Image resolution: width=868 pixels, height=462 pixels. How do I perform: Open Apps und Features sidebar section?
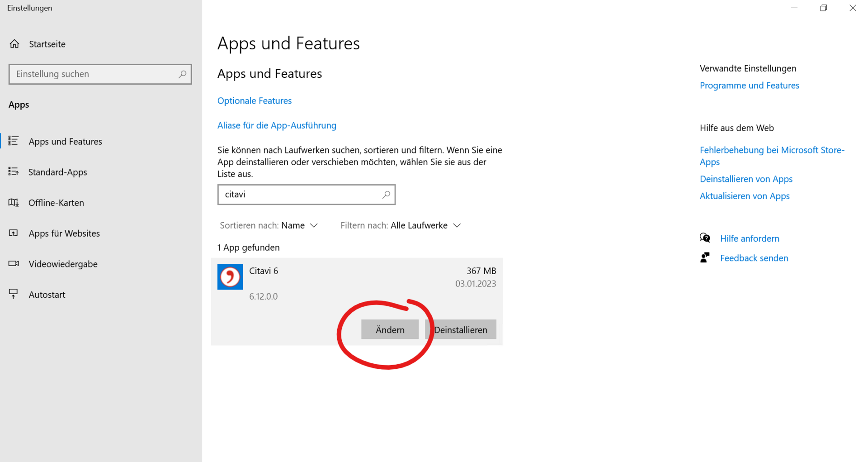click(x=65, y=142)
